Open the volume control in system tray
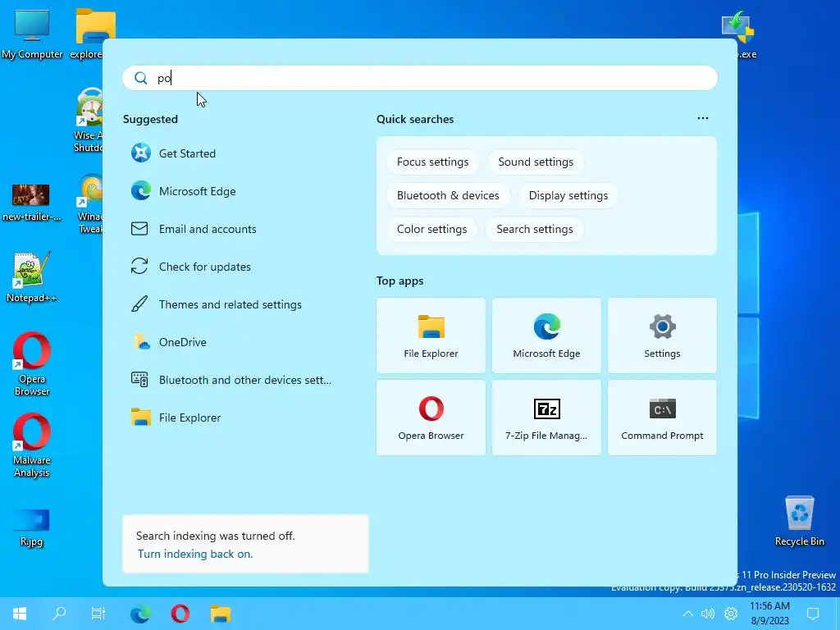 (708, 614)
